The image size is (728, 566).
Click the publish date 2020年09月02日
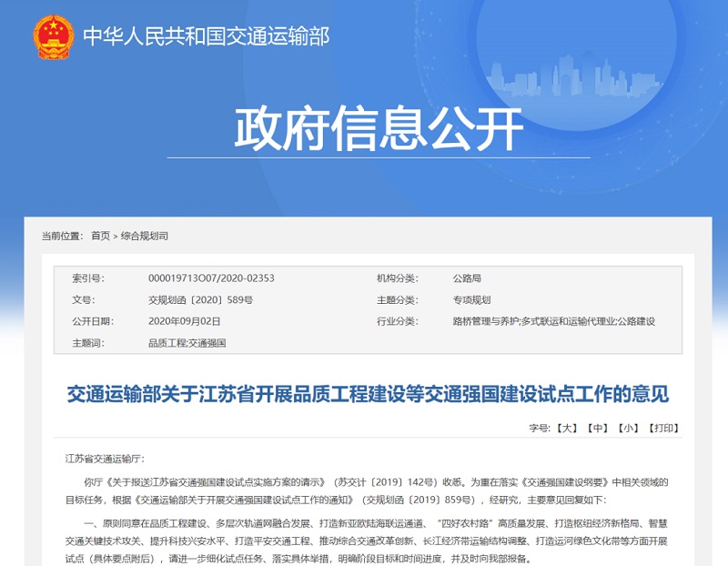click(x=185, y=321)
